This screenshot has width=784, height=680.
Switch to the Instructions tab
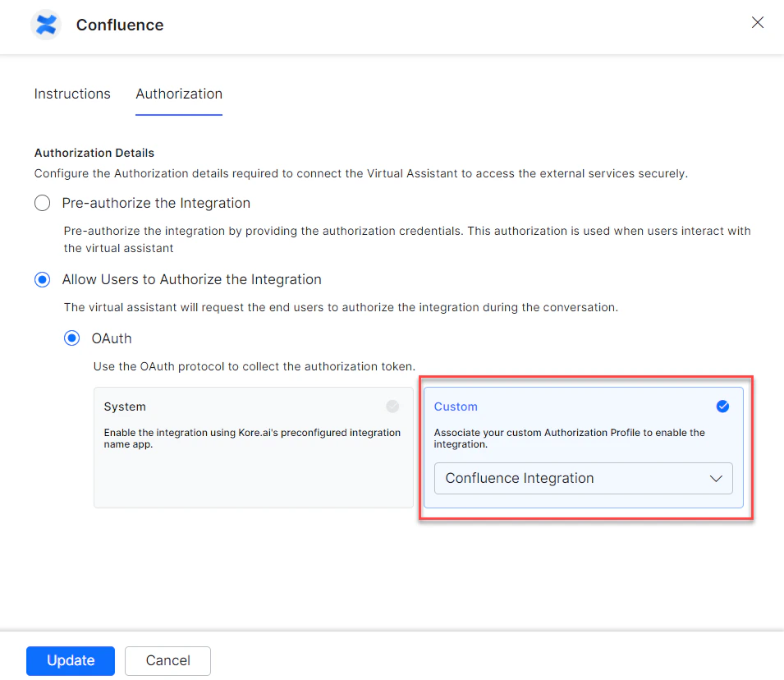pyautogui.click(x=71, y=94)
